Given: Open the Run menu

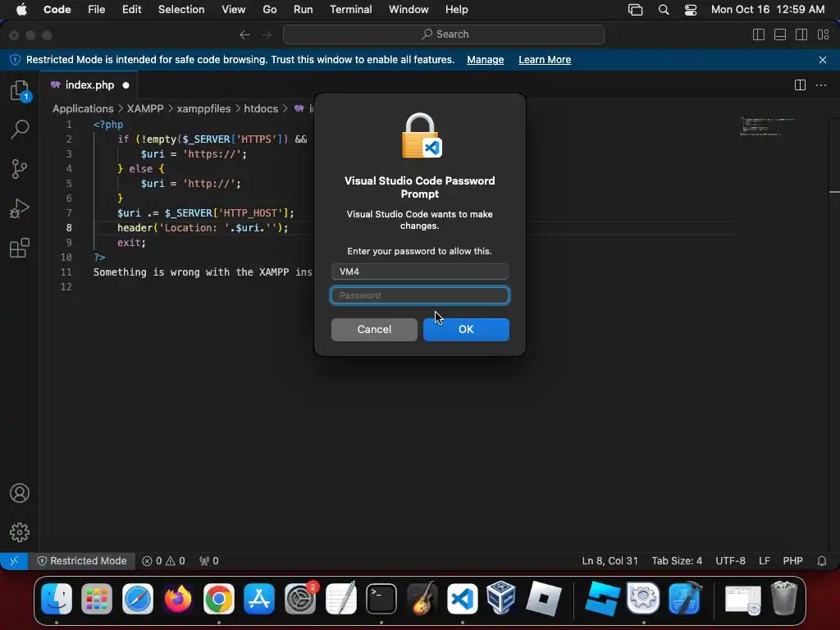Looking at the screenshot, I should click(x=303, y=10).
